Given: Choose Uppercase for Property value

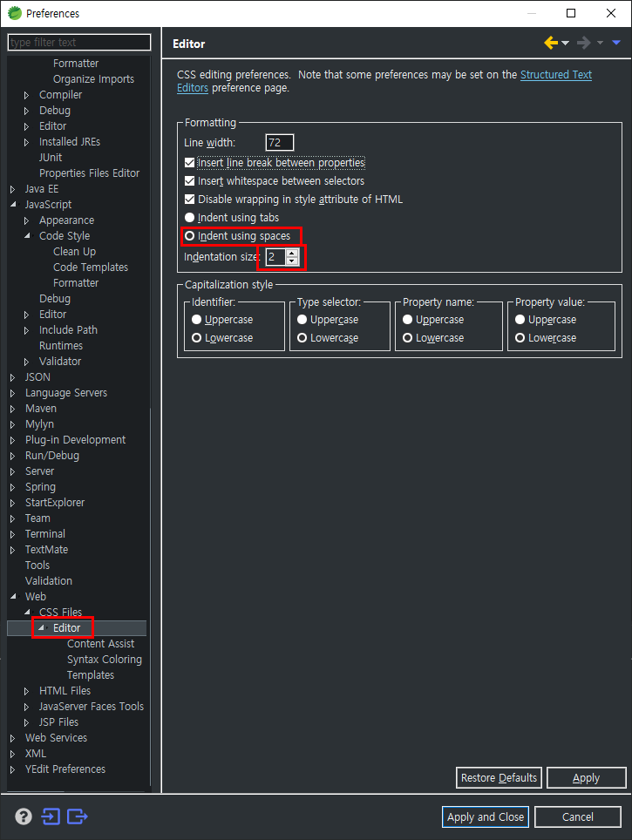Looking at the screenshot, I should (x=520, y=319).
